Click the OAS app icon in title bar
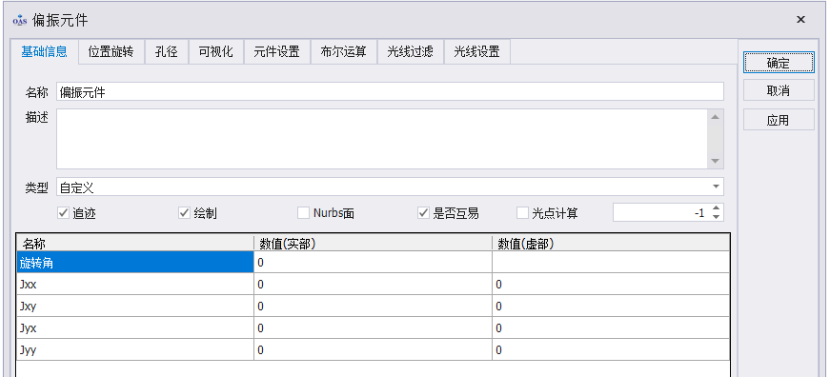Viewport: 829px width, 381px height. pyautogui.click(x=20, y=21)
